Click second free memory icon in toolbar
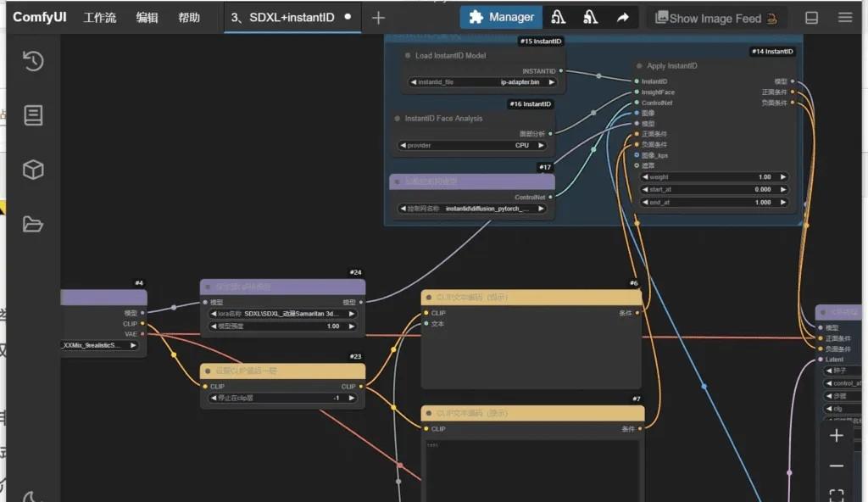The height and width of the screenshot is (502, 868). (590, 17)
